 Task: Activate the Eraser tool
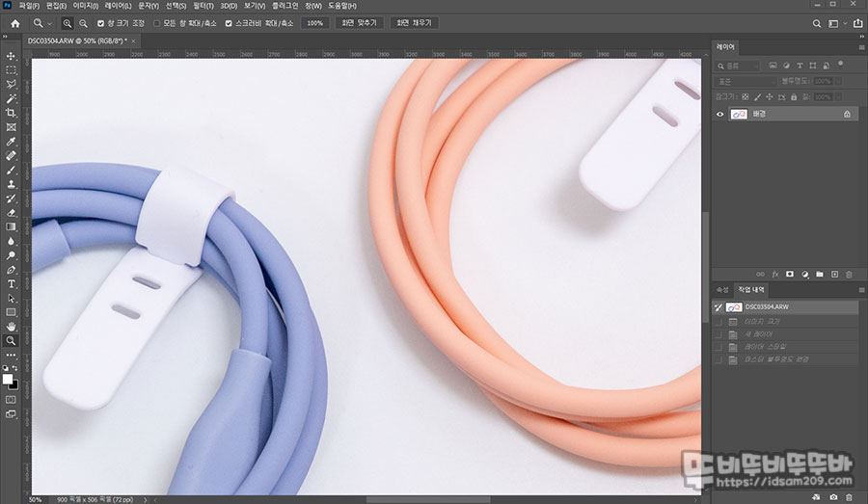point(11,212)
